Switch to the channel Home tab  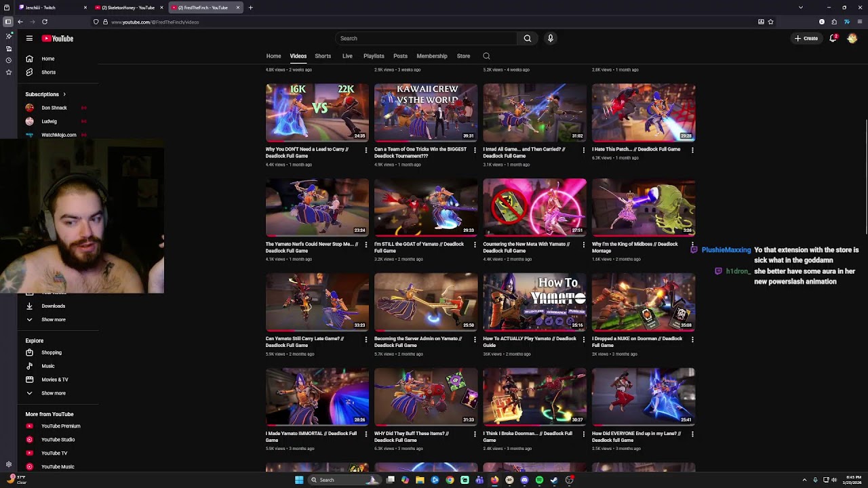coord(273,56)
